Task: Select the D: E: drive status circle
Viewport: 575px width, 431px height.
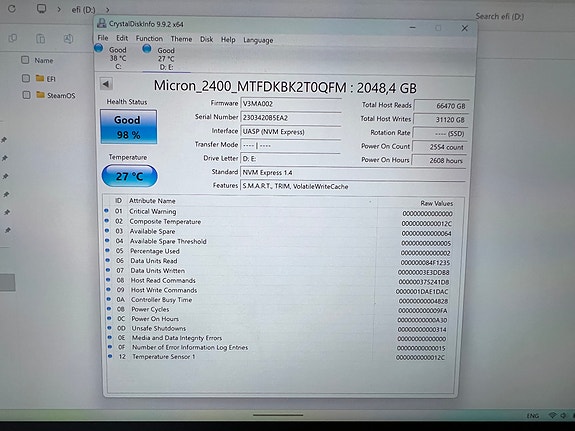Action: click(147, 48)
